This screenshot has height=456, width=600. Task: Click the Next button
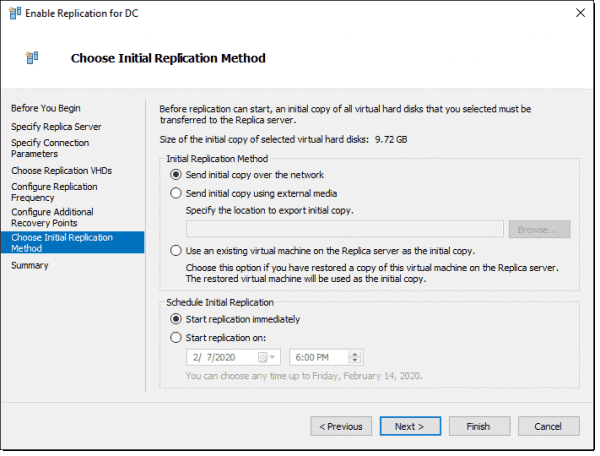point(410,426)
